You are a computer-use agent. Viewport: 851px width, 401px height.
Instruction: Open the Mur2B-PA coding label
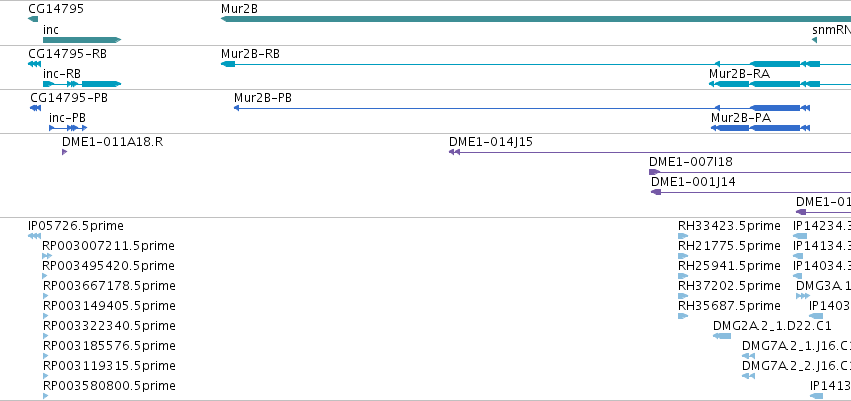point(741,118)
